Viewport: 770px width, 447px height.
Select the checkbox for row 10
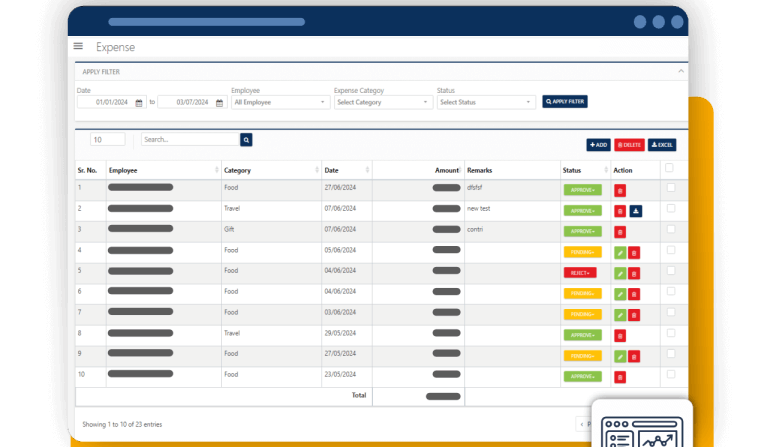pos(671,374)
